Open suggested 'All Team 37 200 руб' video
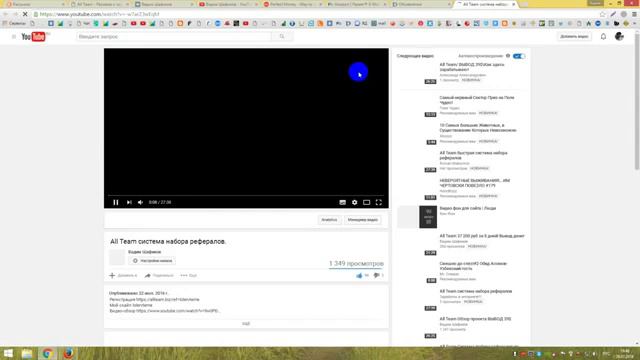Image resolution: width=640 pixels, height=360 pixels. coord(482,236)
